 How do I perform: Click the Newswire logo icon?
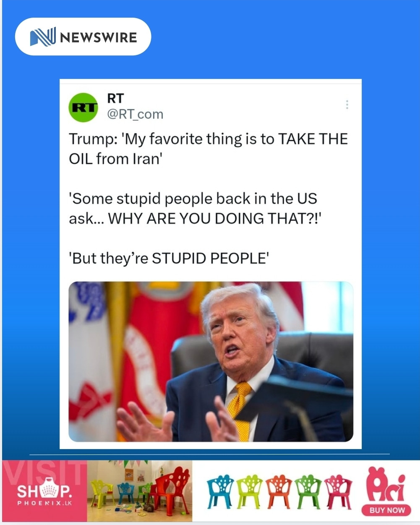[x=43, y=37]
